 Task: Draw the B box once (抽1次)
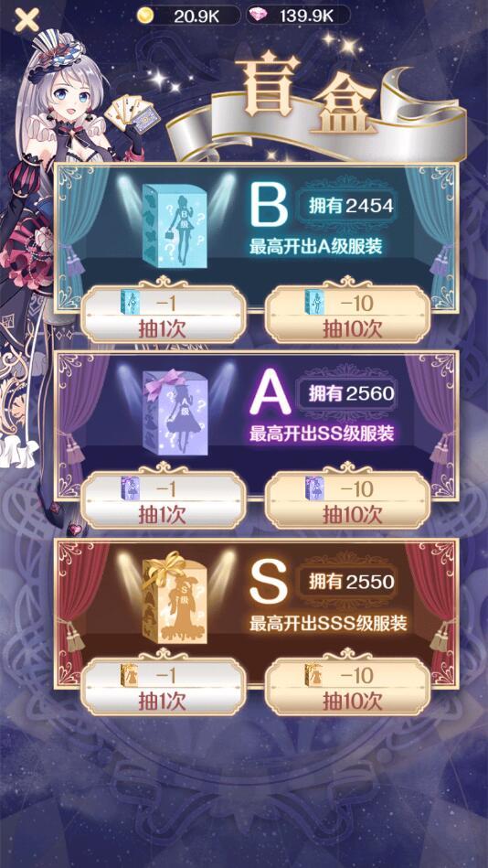click(164, 314)
